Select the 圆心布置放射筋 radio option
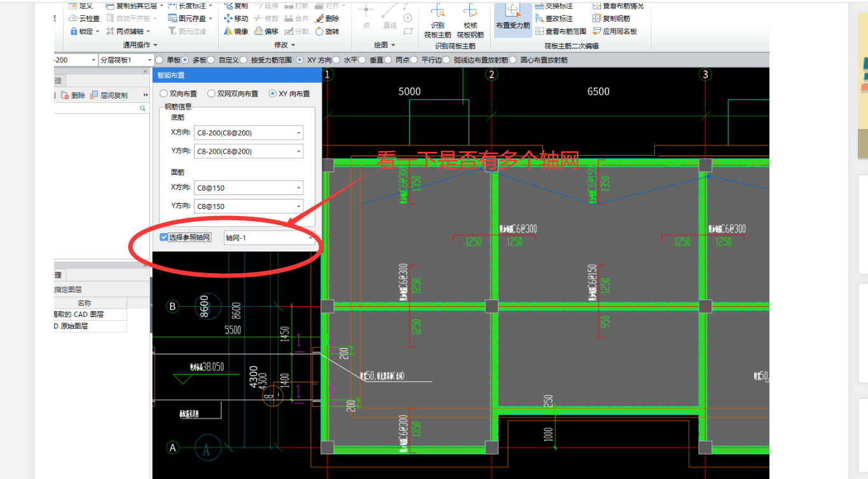868x479 pixels. [x=539, y=60]
